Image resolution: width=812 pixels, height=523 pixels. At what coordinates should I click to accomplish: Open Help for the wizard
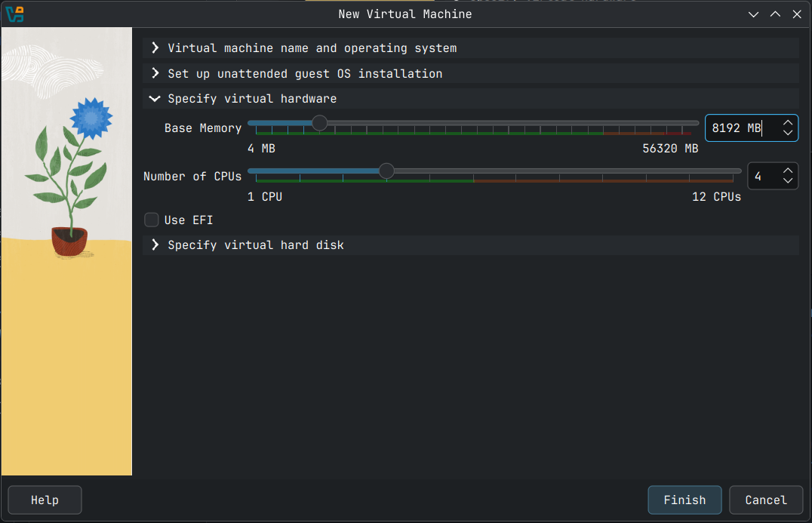45,500
